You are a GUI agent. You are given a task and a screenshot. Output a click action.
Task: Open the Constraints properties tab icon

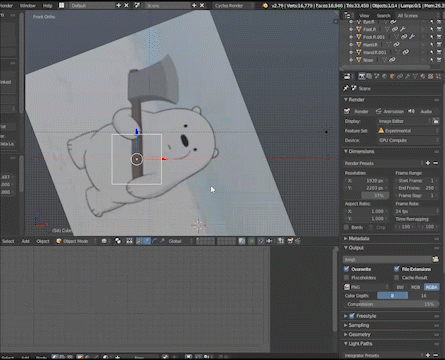[400, 77]
